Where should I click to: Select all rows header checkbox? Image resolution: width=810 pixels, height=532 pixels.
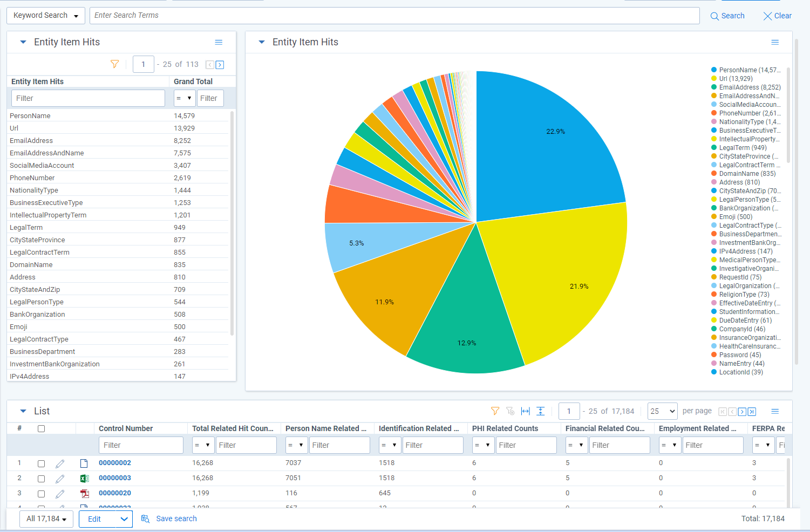point(41,429)
